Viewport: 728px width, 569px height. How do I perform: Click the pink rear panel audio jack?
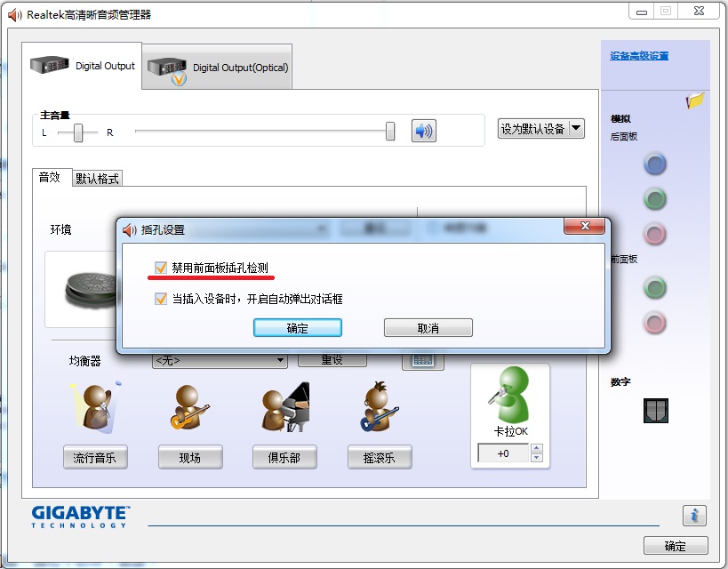(655, 235)
